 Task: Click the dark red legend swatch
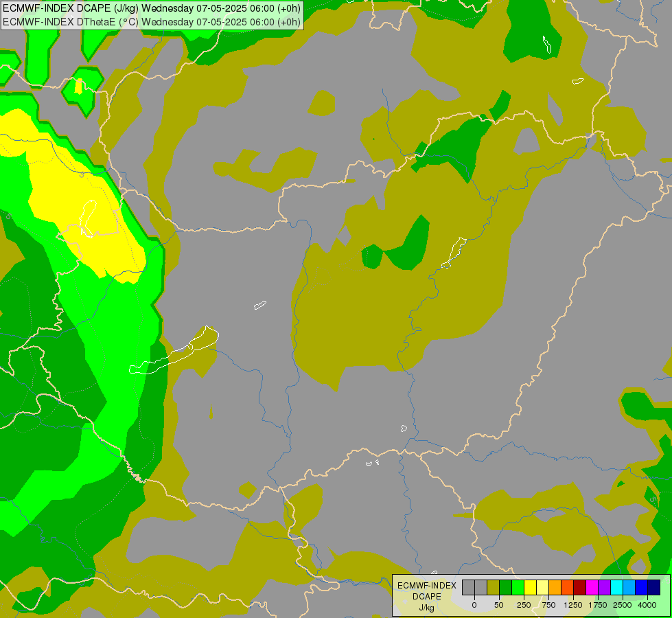tap(580, 587)
